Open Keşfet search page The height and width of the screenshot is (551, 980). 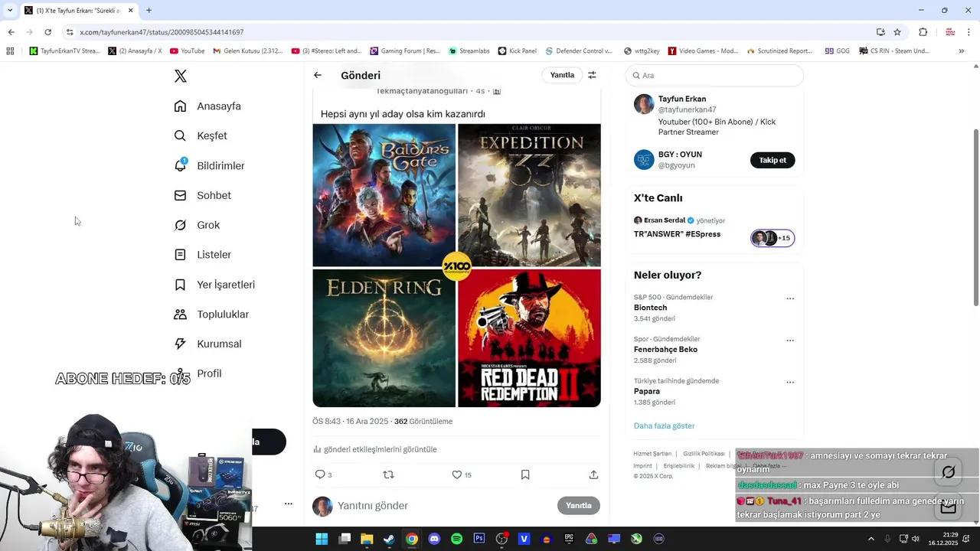(201, 135)
